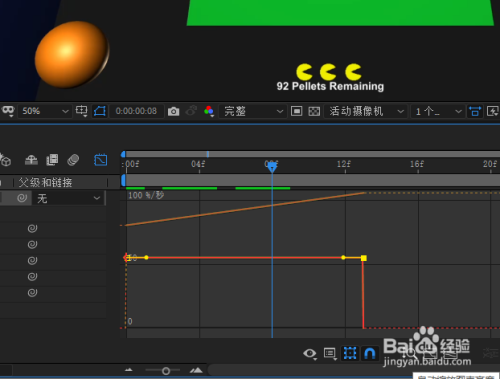Enable the frame blending icon

pos(52,160)
